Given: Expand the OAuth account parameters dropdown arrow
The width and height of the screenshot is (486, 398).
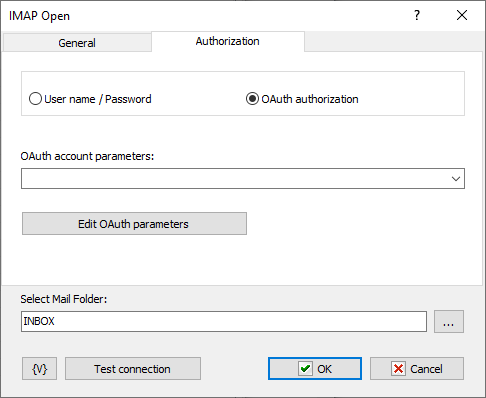Looking at the screenshot, I should click(456, 179).
